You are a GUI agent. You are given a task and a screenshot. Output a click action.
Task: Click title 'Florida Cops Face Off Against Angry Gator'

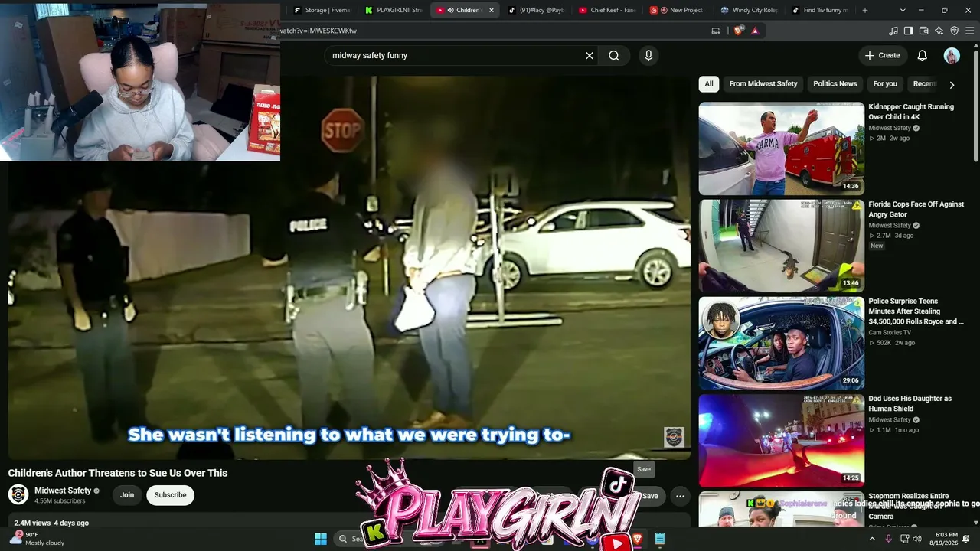pyautogui.click(x=916, y=209)
